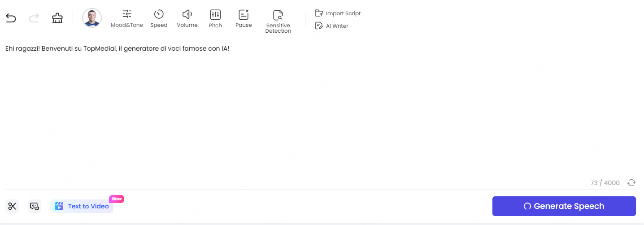Open the voice avatar selector
Image resolution: width=644 pixels, height=225 pixels.
[92, 18]
